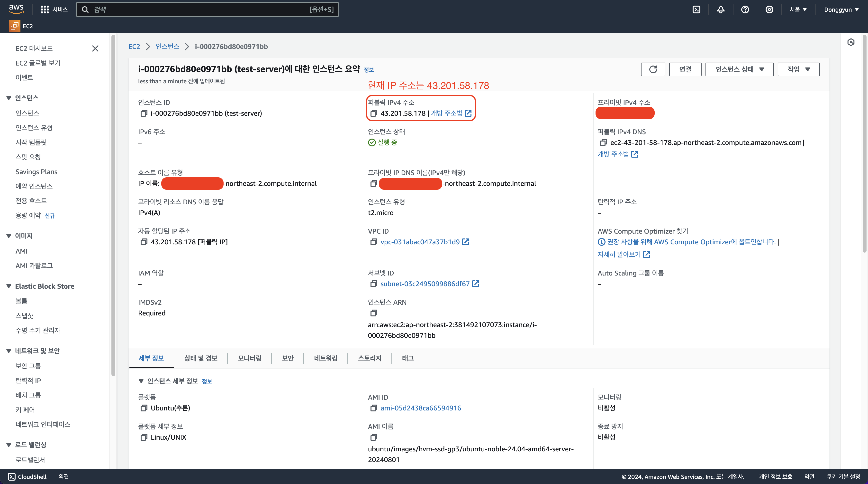Open the vpc-031abac047a37b1d9 link

point(420,242)
